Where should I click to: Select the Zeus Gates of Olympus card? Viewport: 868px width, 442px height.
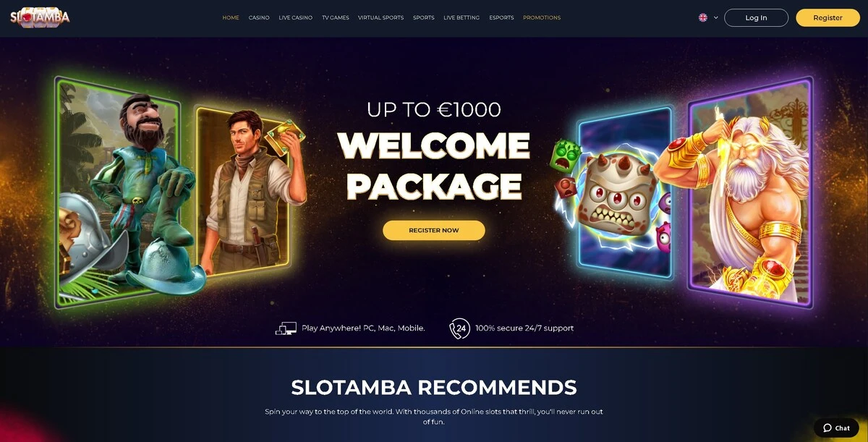click(749, 192)
